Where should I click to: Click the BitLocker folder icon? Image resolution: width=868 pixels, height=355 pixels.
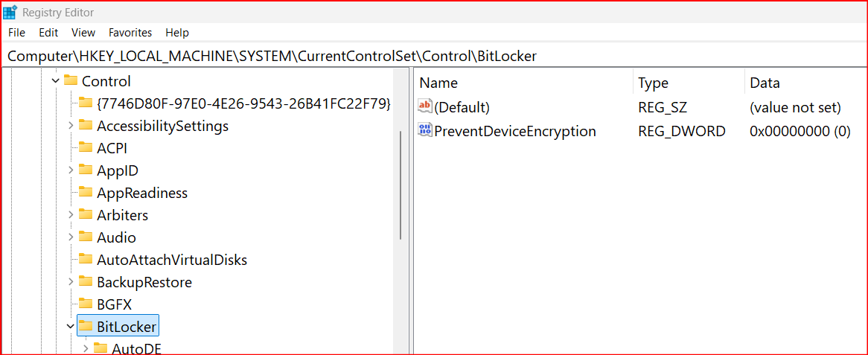pyautogui.click(x=86, y=326)
